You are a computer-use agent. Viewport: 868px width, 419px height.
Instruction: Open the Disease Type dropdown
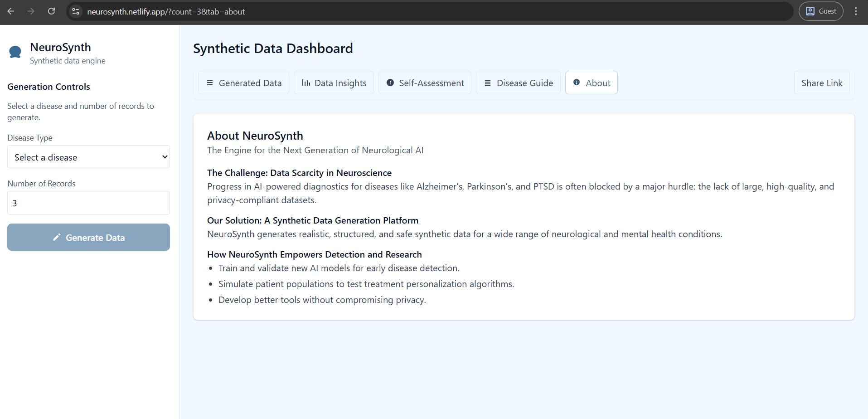point(88,157)
